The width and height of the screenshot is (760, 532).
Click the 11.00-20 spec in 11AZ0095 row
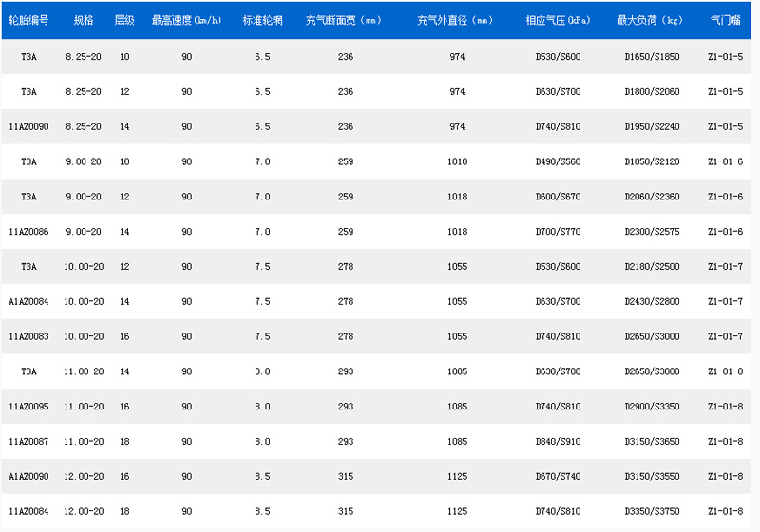84,407
